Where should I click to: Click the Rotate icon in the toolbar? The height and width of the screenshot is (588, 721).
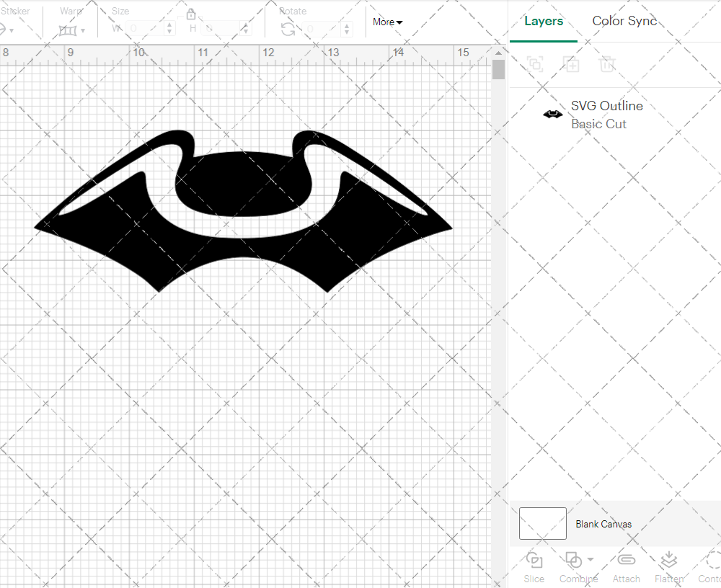(288, 29)
